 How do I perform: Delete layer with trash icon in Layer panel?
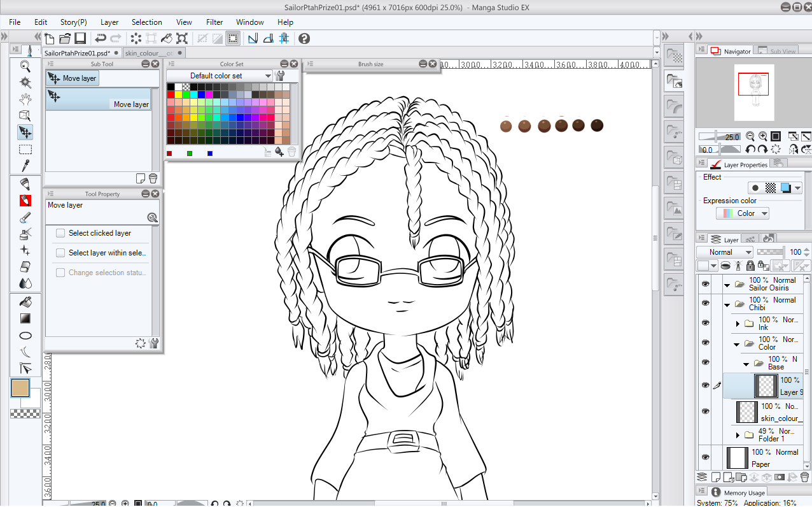[804, 477]
